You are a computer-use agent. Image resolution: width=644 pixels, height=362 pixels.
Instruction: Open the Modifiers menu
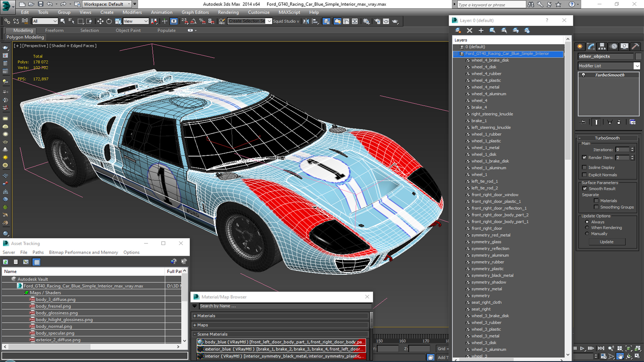tap(132, 12)
